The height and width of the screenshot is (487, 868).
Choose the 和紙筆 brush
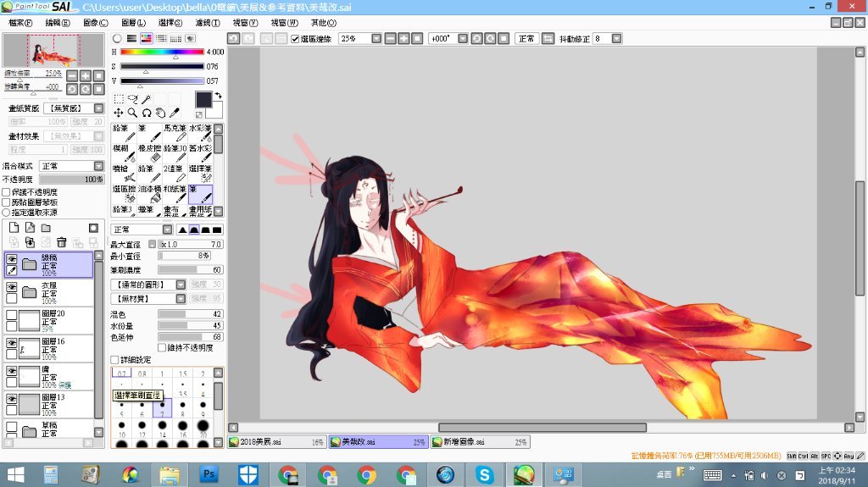(x=175, y=195)
